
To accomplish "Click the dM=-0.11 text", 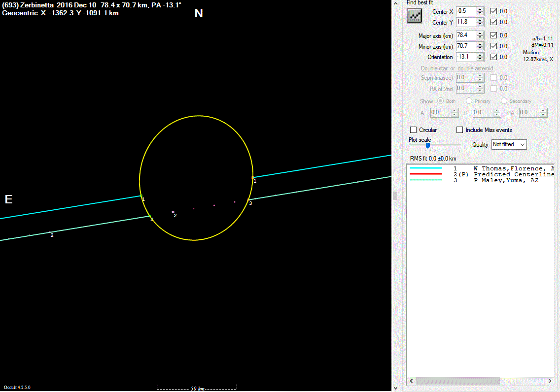I will coord(542,45).
